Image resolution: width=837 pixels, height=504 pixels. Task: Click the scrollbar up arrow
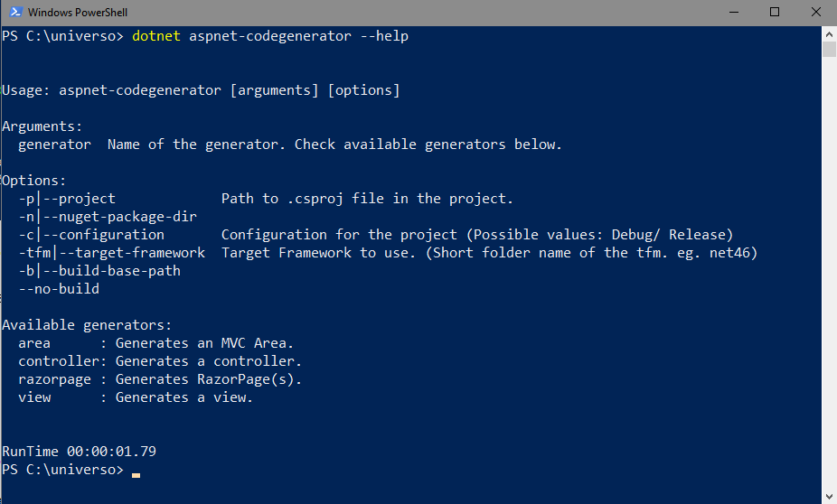click(x=829, y=33)
